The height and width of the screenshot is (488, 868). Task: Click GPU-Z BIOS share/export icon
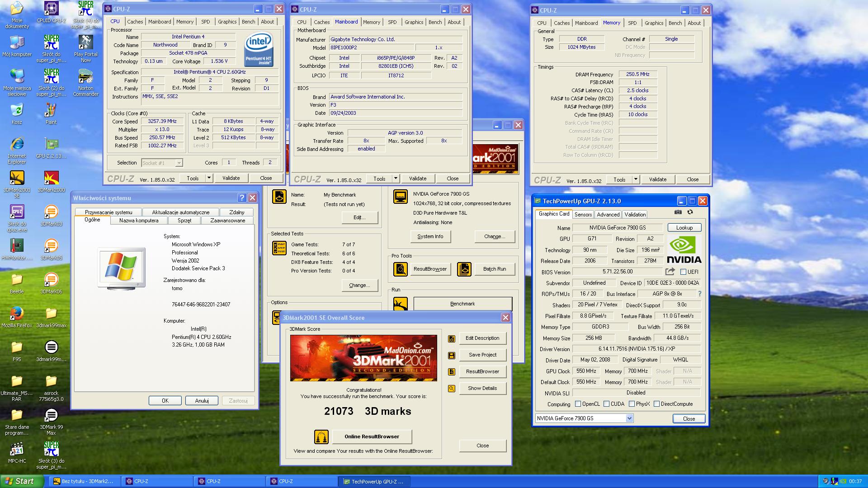tap(670, 272)
